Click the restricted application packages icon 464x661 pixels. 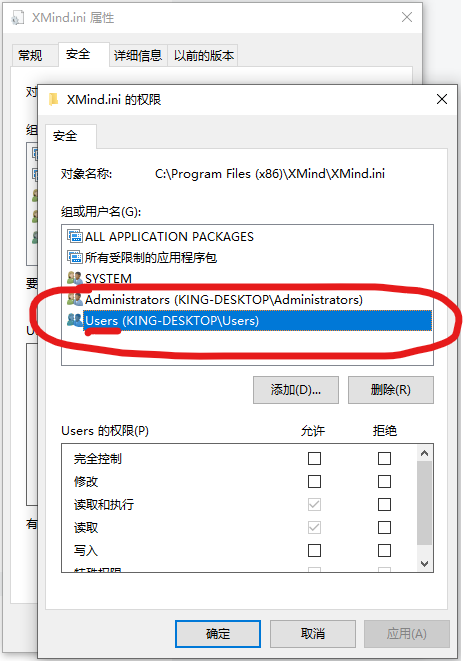pyautogui.click(x=75, y=257)
